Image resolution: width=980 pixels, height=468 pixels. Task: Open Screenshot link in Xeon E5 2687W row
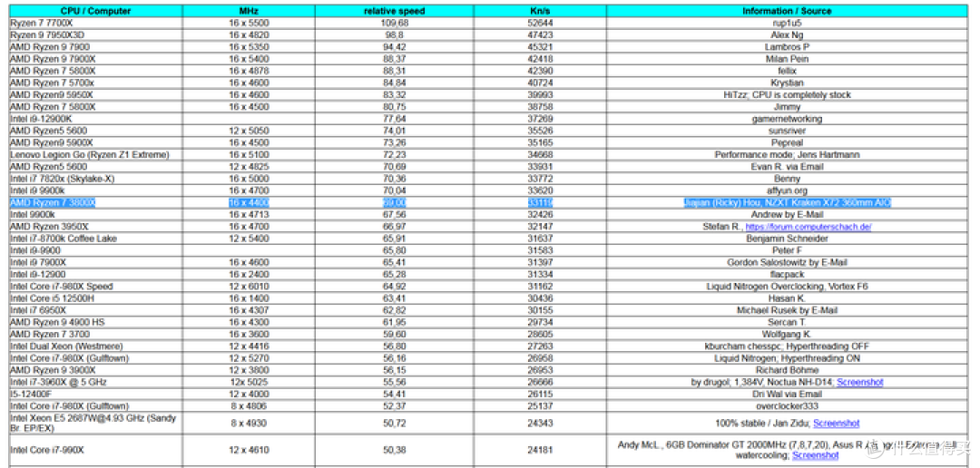click(837, 423)
